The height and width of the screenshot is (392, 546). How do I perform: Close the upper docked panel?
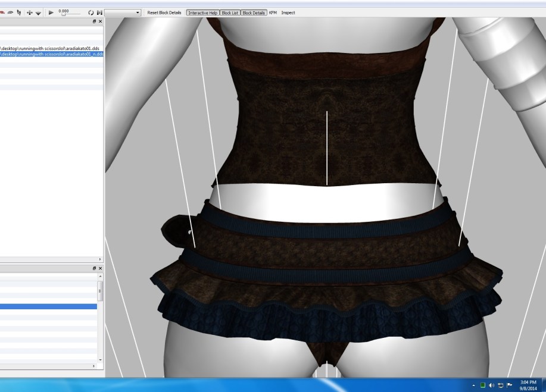click(x=100, y=21)
